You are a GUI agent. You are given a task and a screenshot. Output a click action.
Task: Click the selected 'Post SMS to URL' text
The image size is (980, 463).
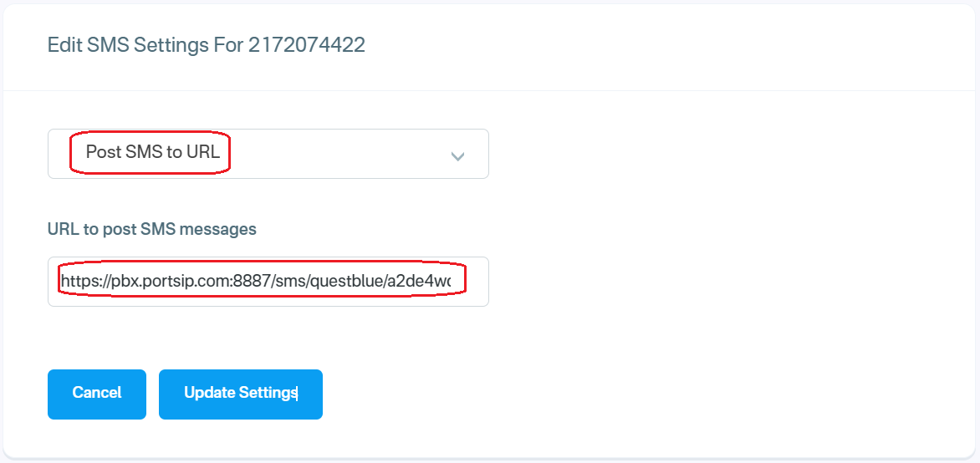153,154
